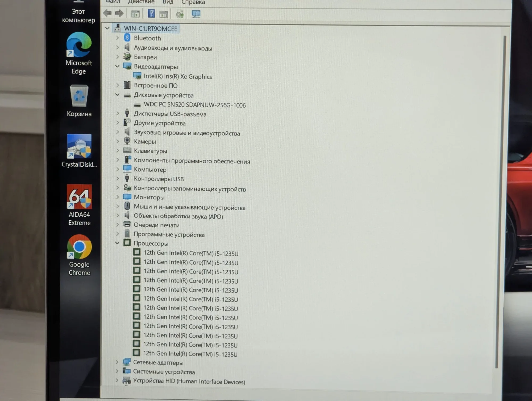Select Устройства HID (Human Interface Devices)
The height and width of the screenshot is (401, 532).
189,381
